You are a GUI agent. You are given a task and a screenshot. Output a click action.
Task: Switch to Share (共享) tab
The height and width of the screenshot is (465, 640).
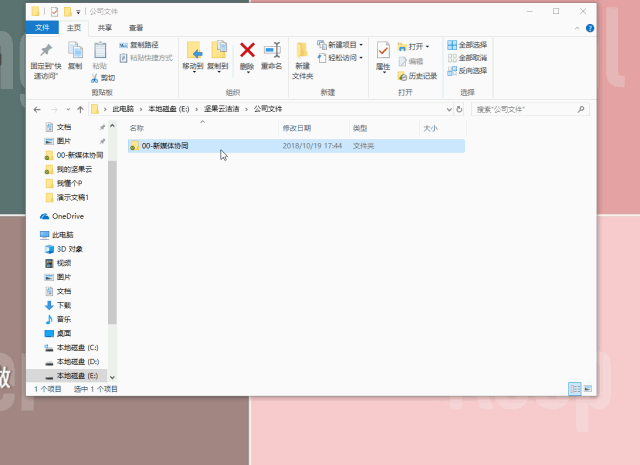[x=104, y=27]
